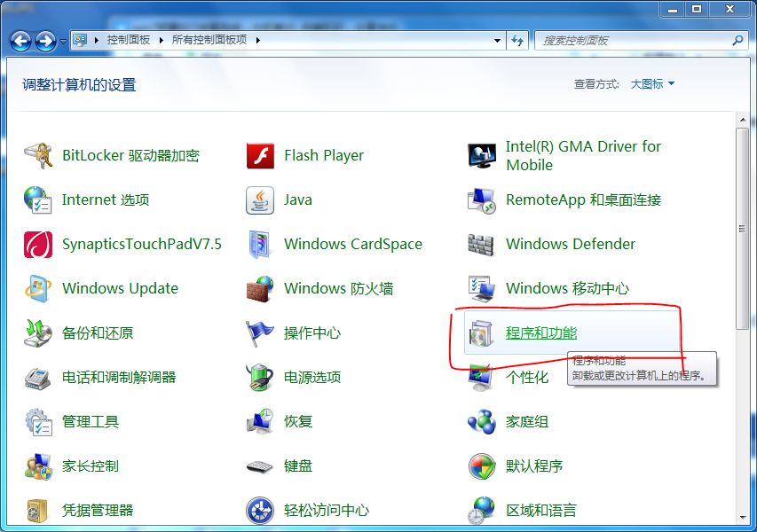Click the vertical scrollbar thumb
The width and height of the screenshot is (757, 532).
point(743,229)
